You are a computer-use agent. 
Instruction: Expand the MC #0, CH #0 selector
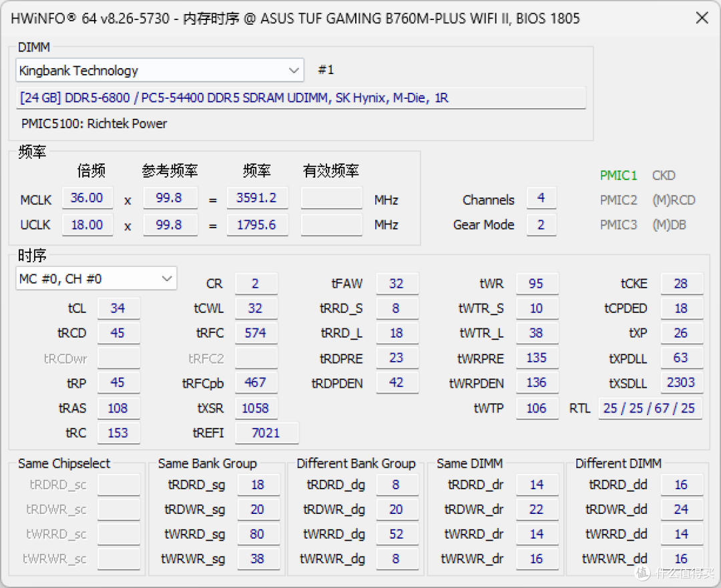96,278
